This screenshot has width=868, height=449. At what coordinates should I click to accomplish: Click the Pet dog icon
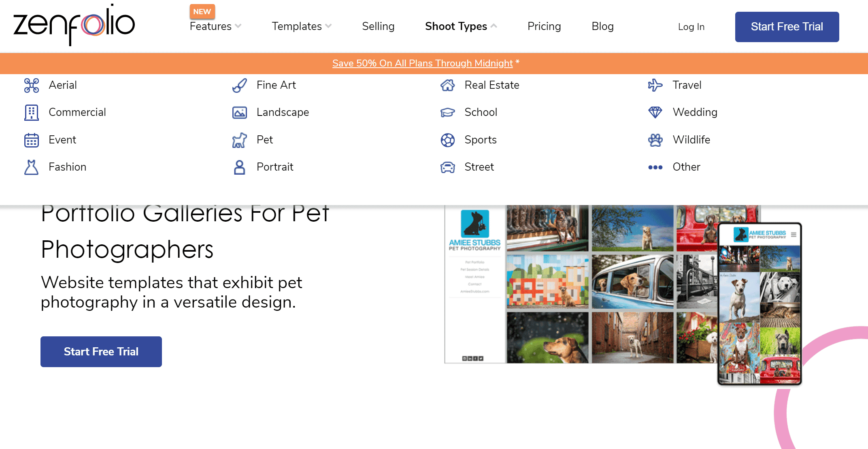(240, 140)
